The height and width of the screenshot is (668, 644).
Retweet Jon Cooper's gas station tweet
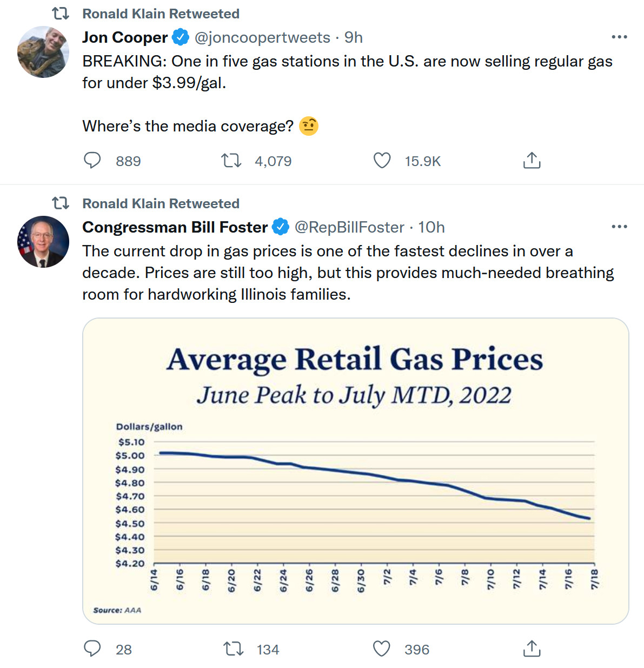[x=231, y=161]
